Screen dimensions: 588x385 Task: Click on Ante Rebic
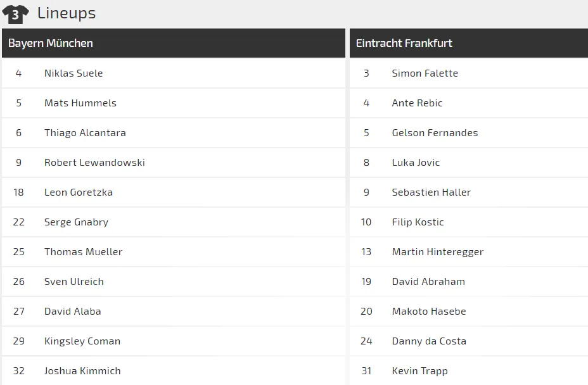click(x=417, y=103)
